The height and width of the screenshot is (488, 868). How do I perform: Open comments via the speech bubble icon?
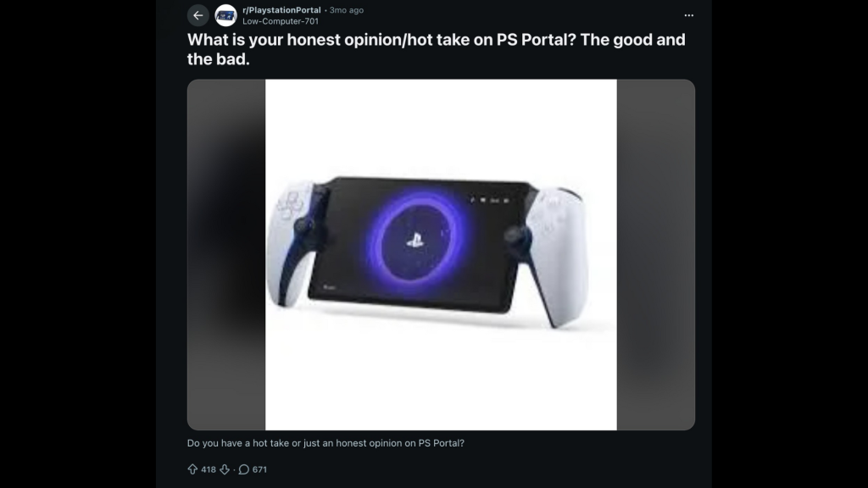(243, 469)
